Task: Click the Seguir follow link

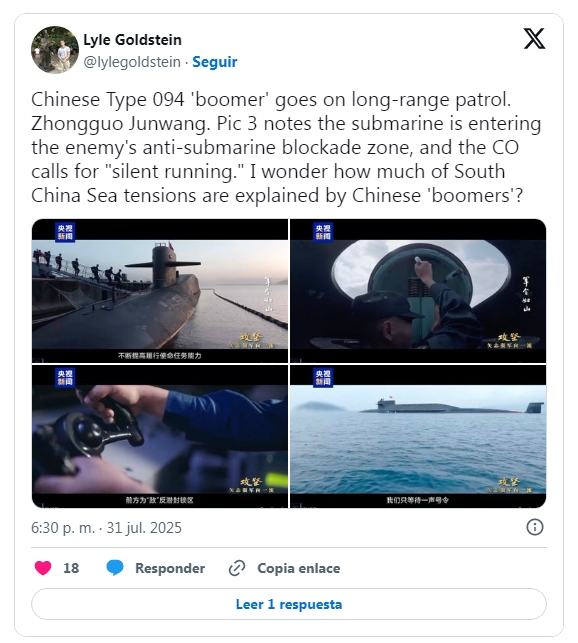Action: 215,62
